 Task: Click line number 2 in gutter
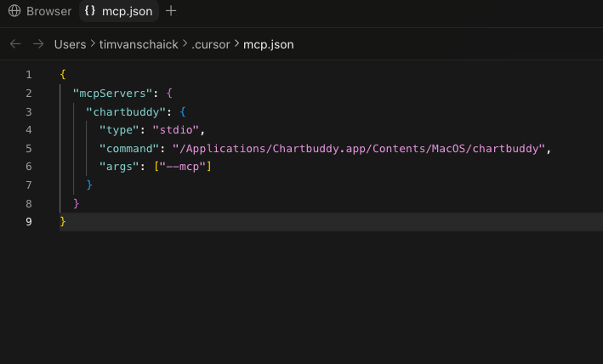tap(29, 94)
